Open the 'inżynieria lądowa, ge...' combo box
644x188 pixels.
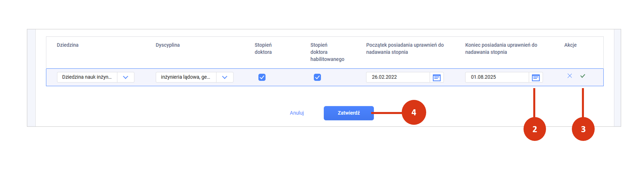[195, 77]
